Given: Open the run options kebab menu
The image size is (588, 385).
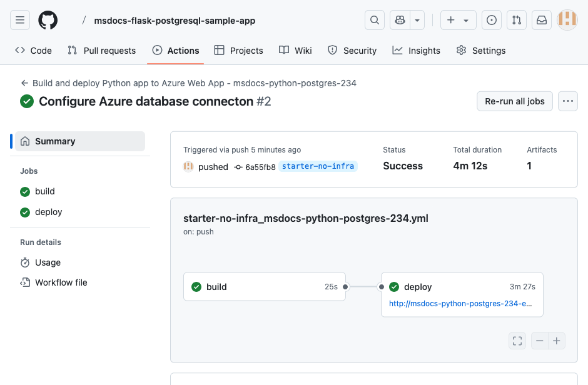Looking at the screenshot, I should (567, 101).
